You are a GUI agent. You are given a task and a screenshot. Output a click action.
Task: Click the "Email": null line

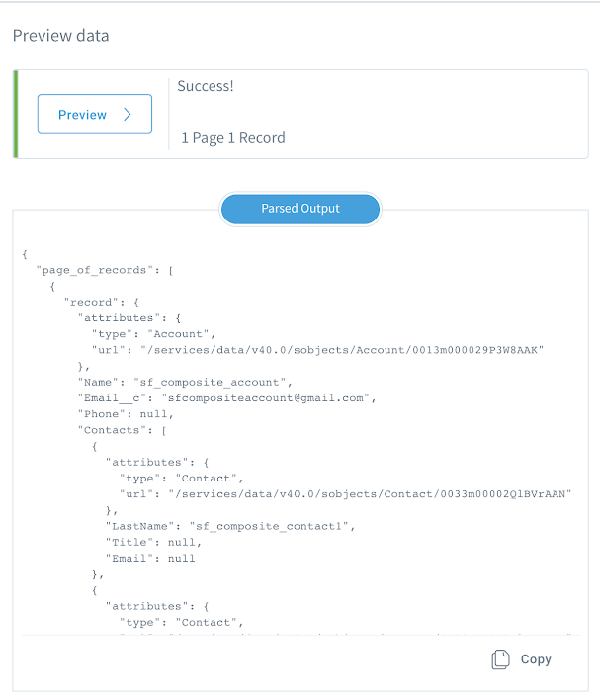tap(150, 559)
